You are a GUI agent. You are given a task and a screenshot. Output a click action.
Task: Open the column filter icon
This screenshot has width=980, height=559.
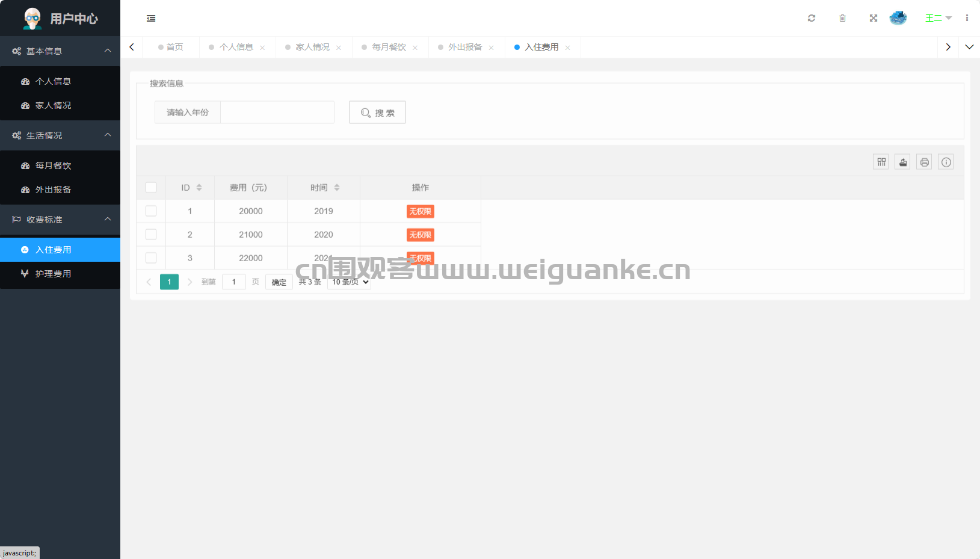[x=881, y=162]
